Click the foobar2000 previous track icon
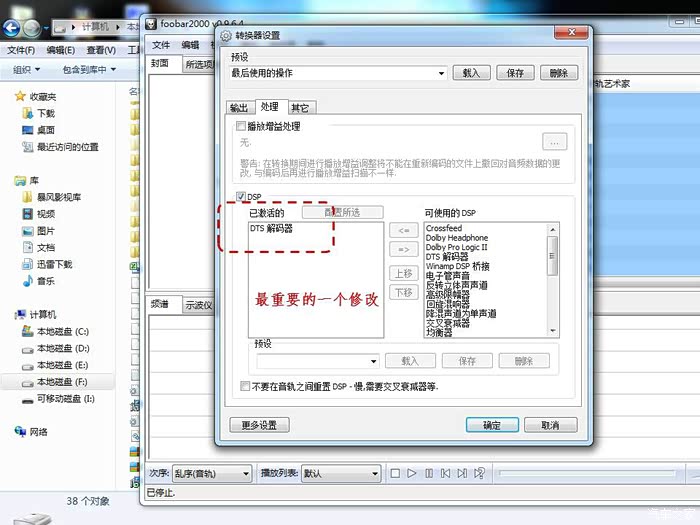Viewport: 700px width, 525px height. tap(445, 473)
